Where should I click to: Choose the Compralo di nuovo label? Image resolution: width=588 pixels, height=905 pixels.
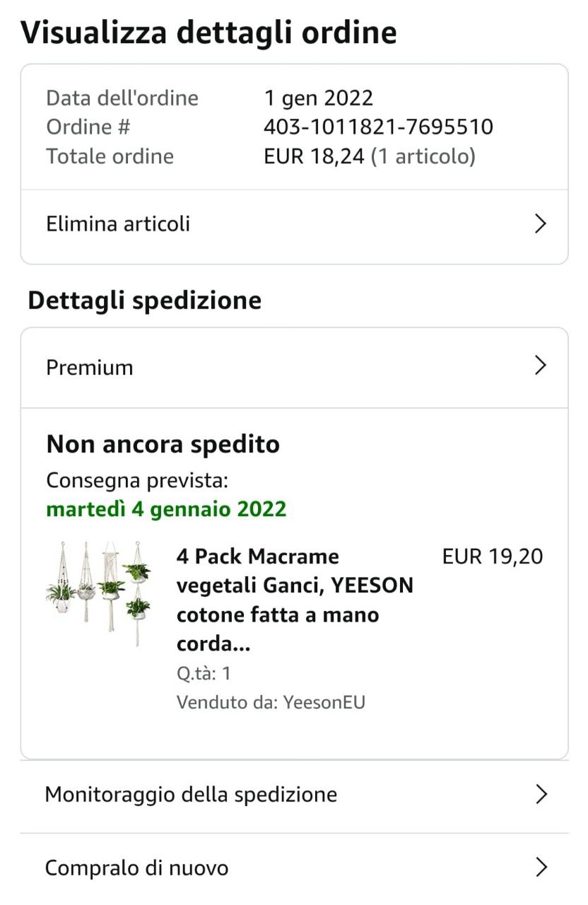[x=136, y=868]
